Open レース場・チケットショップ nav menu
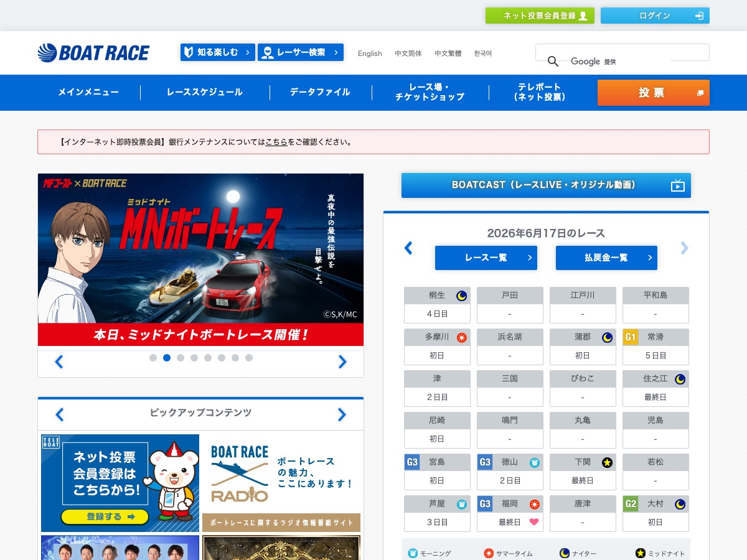This screenshot has height=560, width=747. click(x=430, y=92)
